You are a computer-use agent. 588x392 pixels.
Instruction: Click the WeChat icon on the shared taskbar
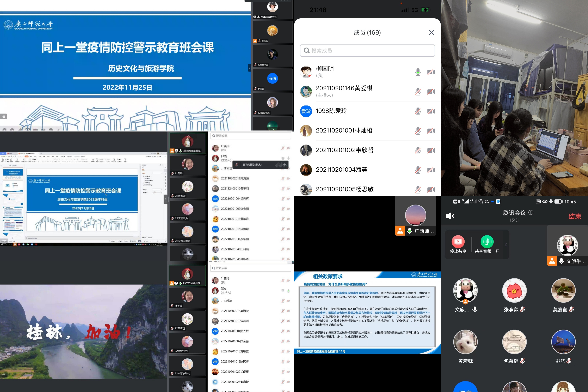[28, 244]
